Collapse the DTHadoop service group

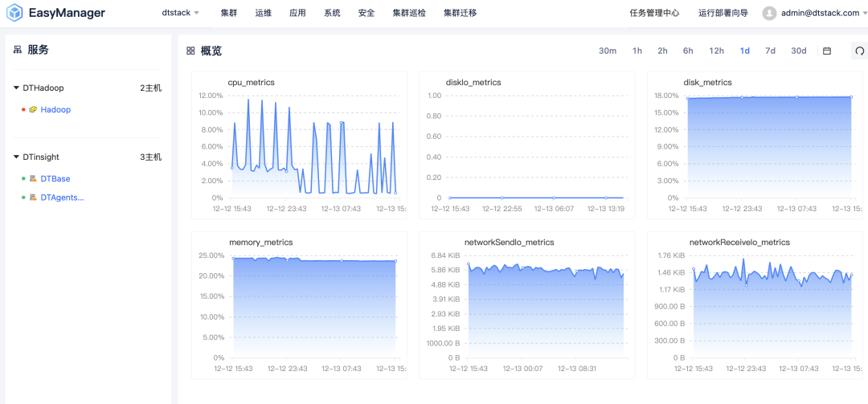(16, 88)
